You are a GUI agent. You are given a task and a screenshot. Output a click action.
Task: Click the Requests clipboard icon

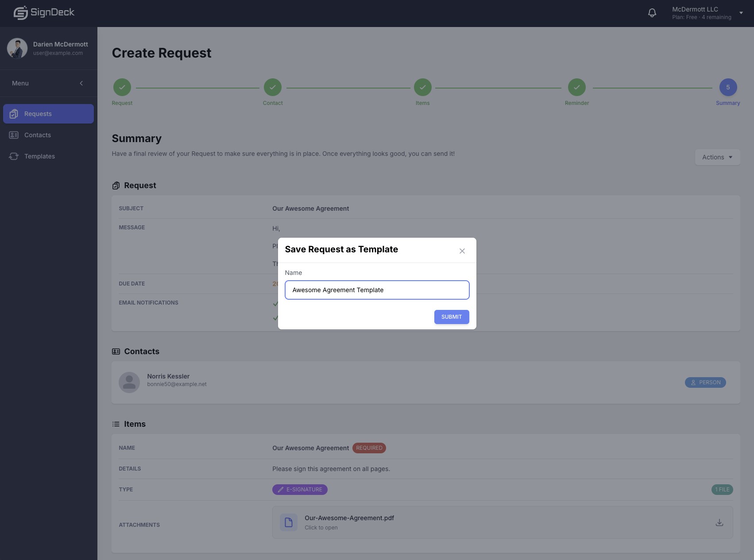tap(14, 114)
